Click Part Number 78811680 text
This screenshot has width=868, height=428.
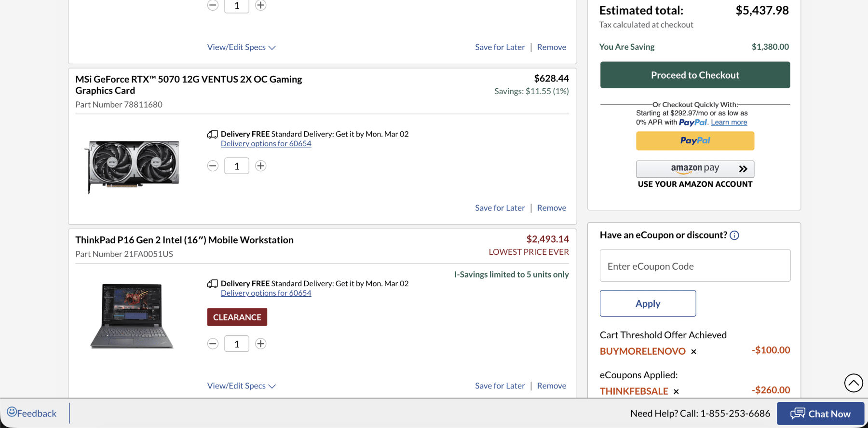(x=119, y=105)
